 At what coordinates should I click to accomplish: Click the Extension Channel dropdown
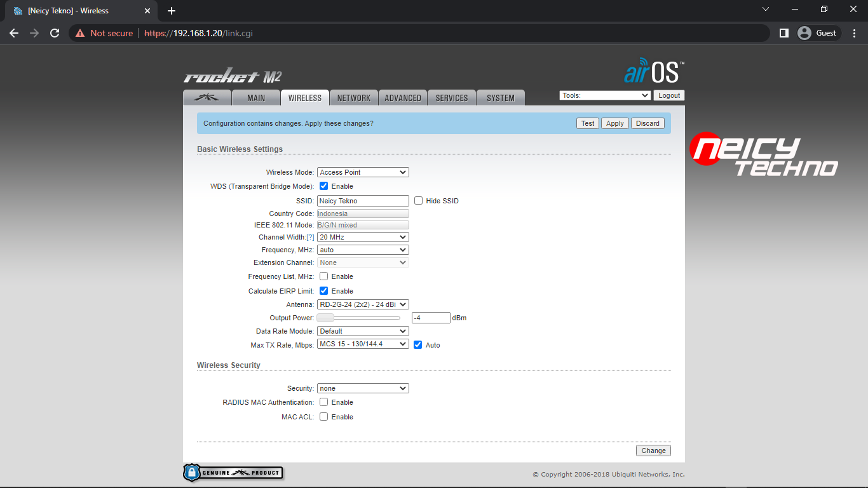(363, 262)
